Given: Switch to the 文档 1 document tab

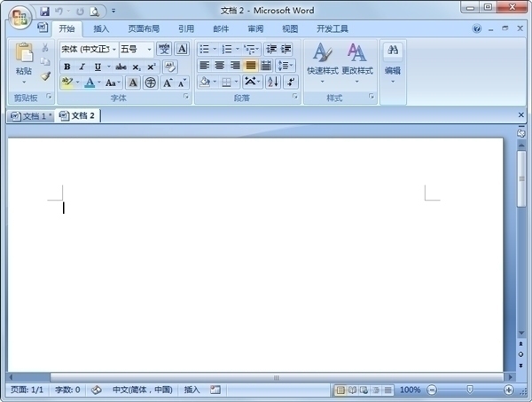Looking at the screenshot, I should (31, 116).
